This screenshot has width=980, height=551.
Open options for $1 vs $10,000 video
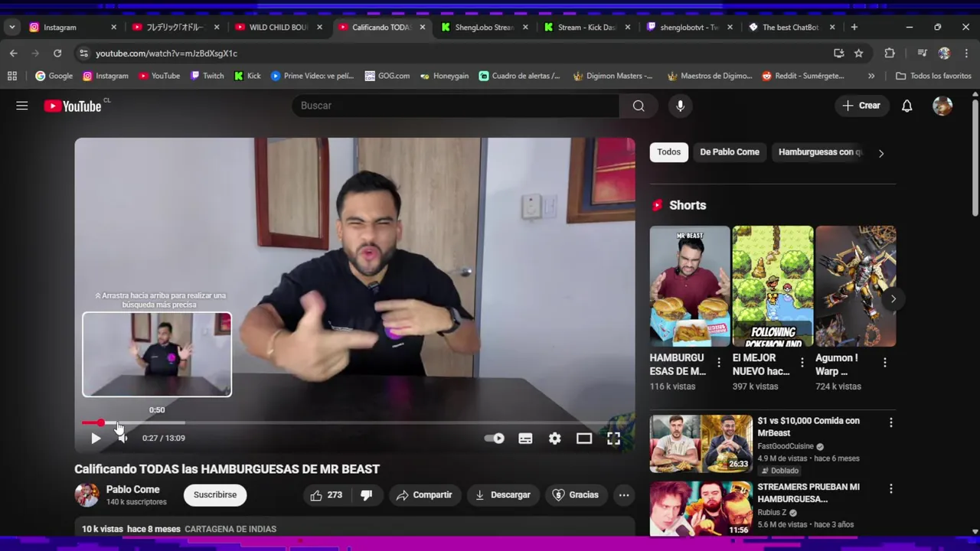(x=890, y=422)
